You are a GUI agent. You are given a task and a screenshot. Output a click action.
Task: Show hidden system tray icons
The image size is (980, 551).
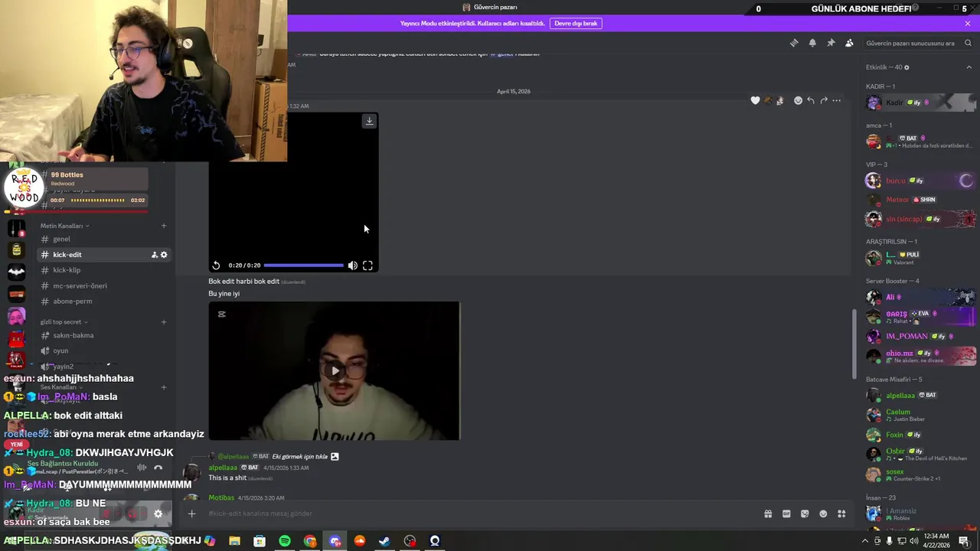coord(865,541)
